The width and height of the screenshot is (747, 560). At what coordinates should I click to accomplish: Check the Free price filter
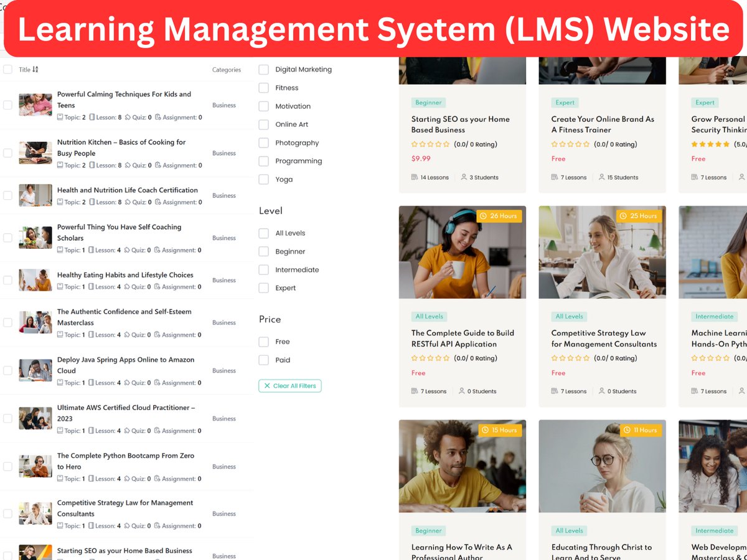(x=264, y=342)
